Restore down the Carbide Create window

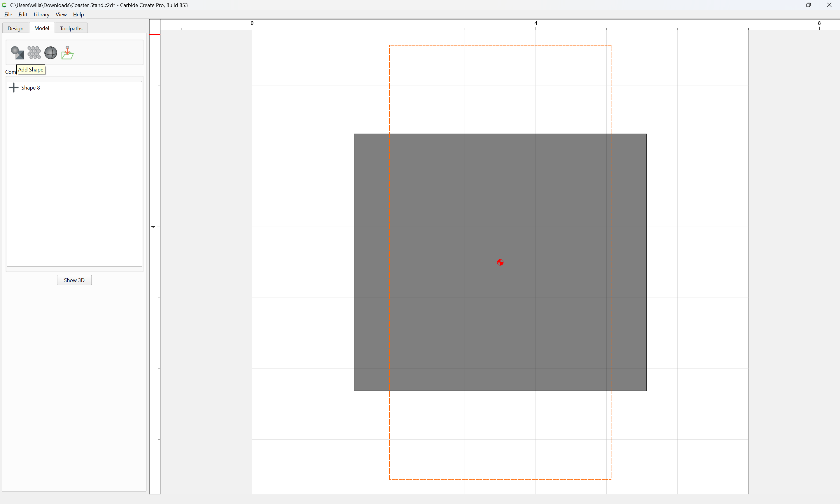[x=809, y=5]
